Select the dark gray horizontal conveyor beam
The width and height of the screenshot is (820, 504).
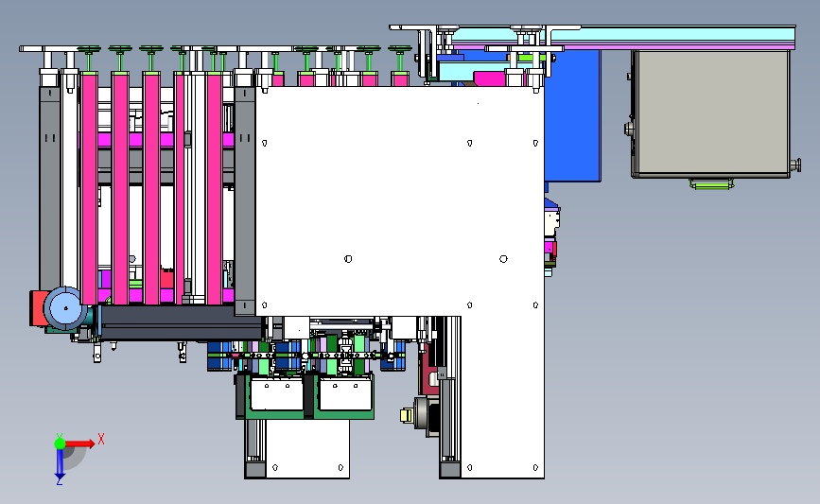[x=181, y=323]
